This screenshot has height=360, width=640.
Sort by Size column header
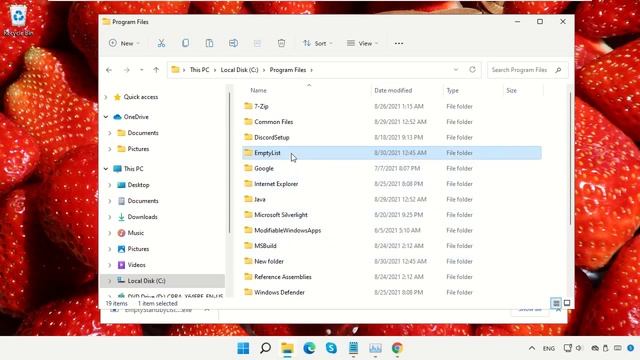(x=511, y=91)
